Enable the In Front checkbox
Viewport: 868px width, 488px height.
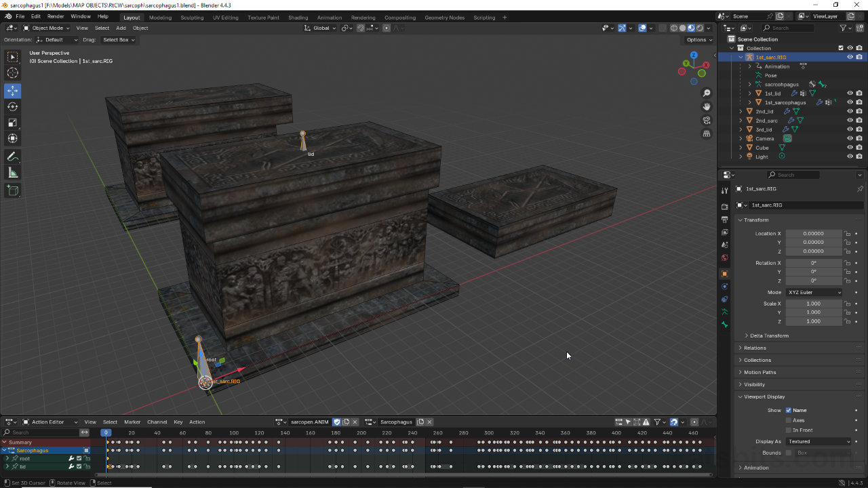789,430
